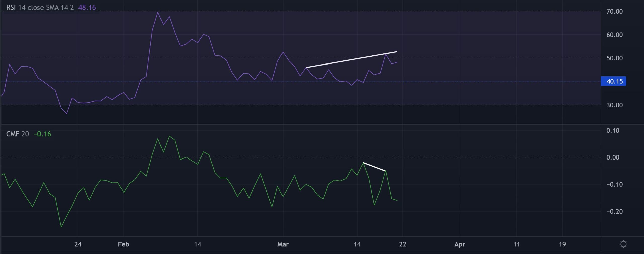The image size is (644, 254).
Task: Click the 0.00 CMF axis label
Action: coord(613,157)
